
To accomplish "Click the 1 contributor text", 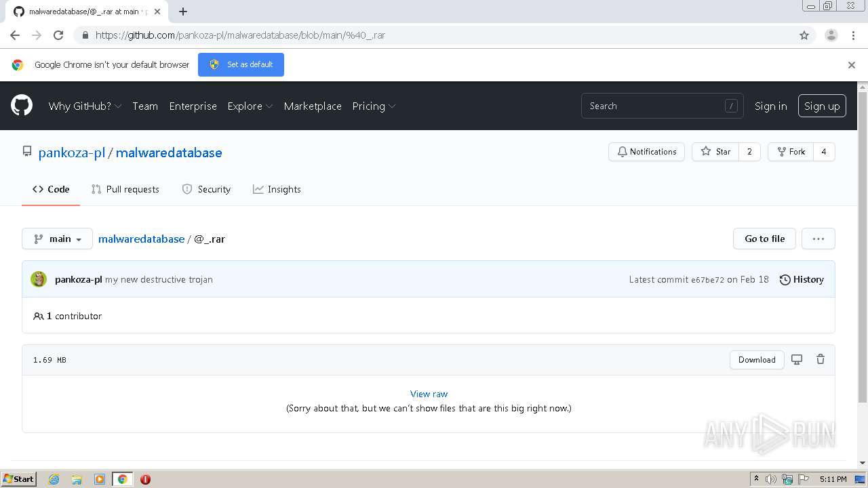I will click(74, 316).
